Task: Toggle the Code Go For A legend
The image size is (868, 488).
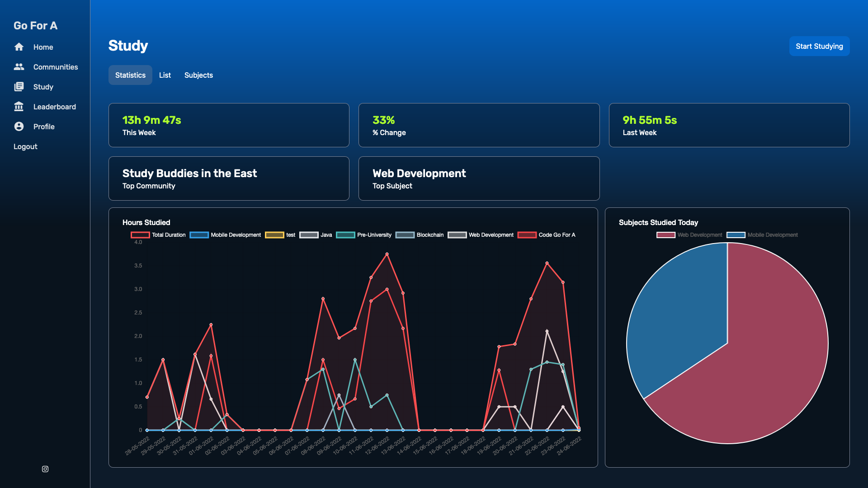Action: [547, 235]
